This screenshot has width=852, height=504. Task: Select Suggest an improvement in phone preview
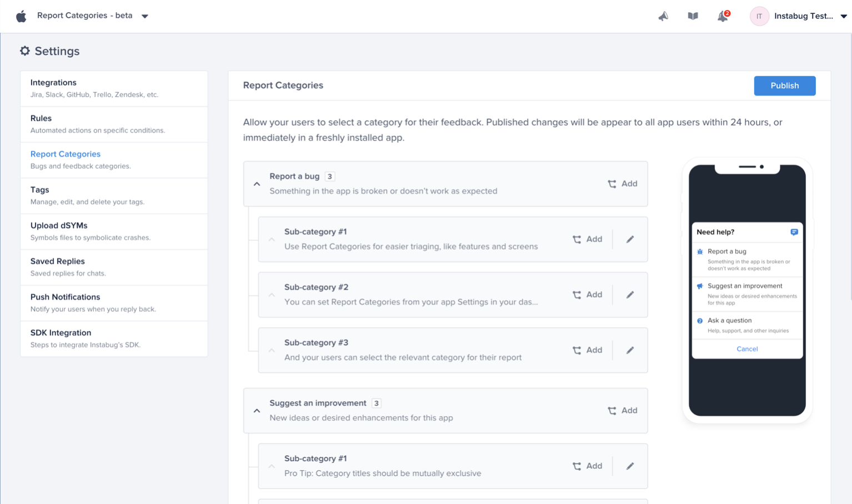(747, 294)
